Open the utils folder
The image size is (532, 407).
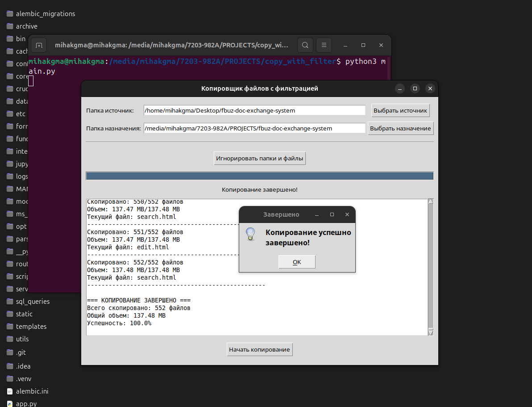coord(18,339)
